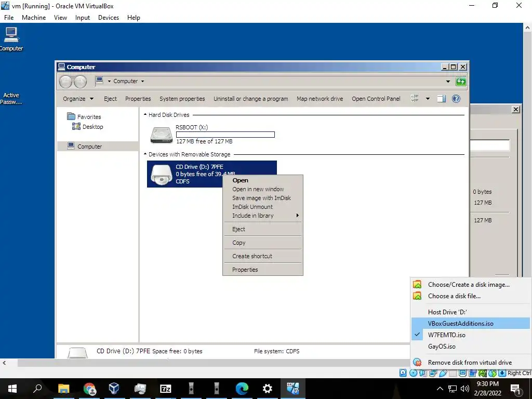This screenshot has height=399, width=532.
Task: Click the USB devices status icon
Action: pos(443,373)
